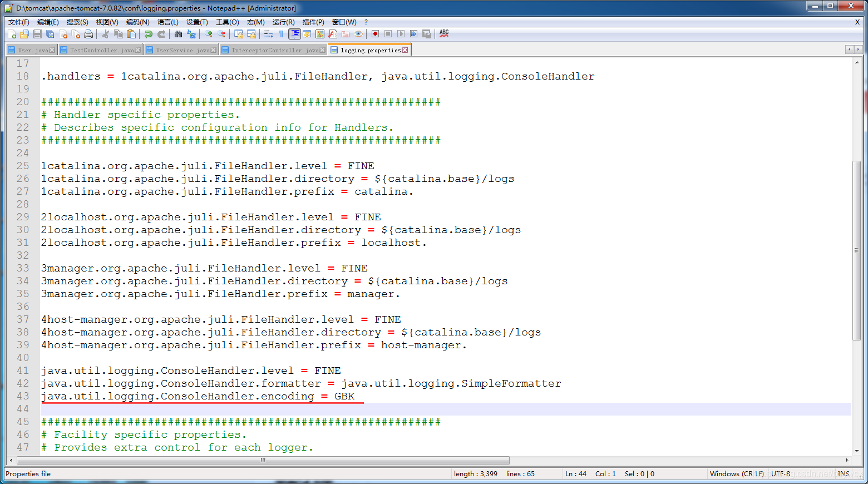Click the tab bar scroll-right arrow
The width and height of the screenshot is (868, 484).
(859, 50)
